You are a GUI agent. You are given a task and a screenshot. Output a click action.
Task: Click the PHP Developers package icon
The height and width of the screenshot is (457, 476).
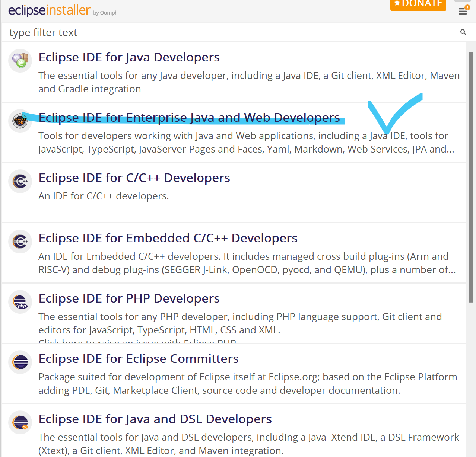click(x=20, y=302)
